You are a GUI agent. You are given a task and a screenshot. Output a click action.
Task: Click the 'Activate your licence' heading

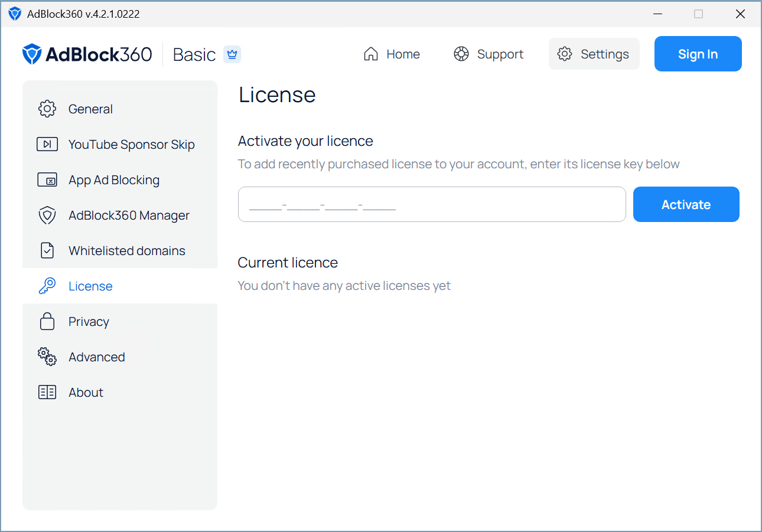point(305,141)
